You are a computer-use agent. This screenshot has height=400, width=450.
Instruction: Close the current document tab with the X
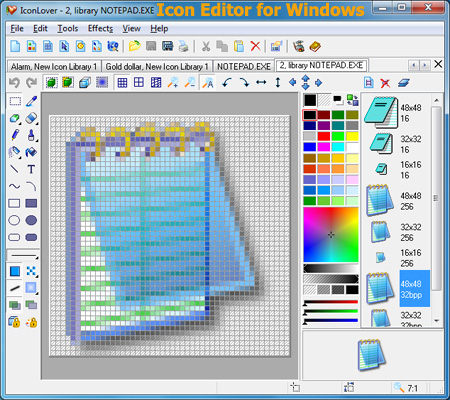pos(438,64)
